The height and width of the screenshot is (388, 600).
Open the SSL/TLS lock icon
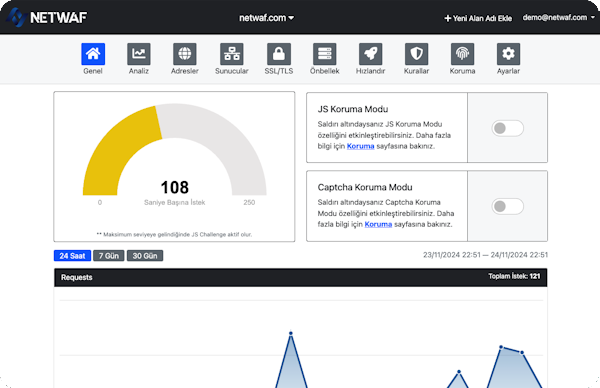279,54
